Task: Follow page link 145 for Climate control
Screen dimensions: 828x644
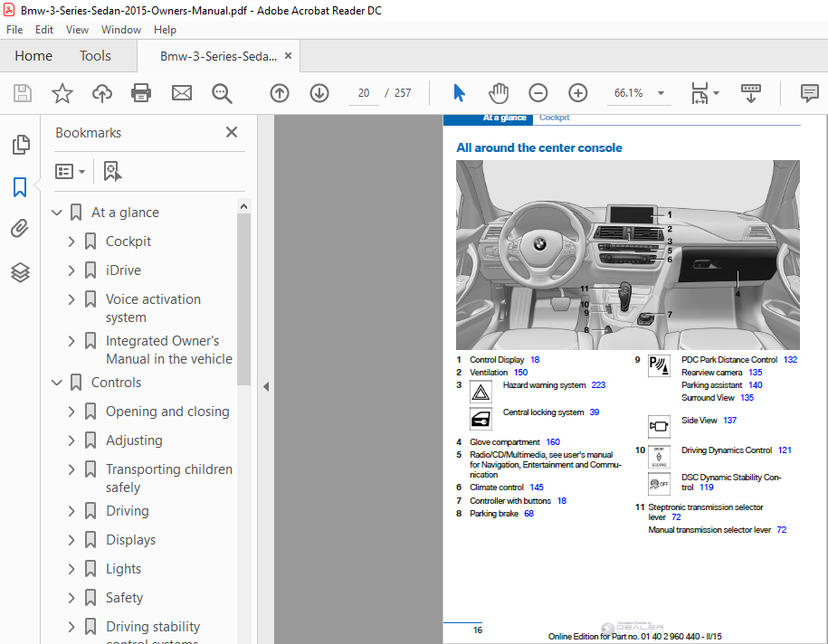Action: tap(537, 488)
